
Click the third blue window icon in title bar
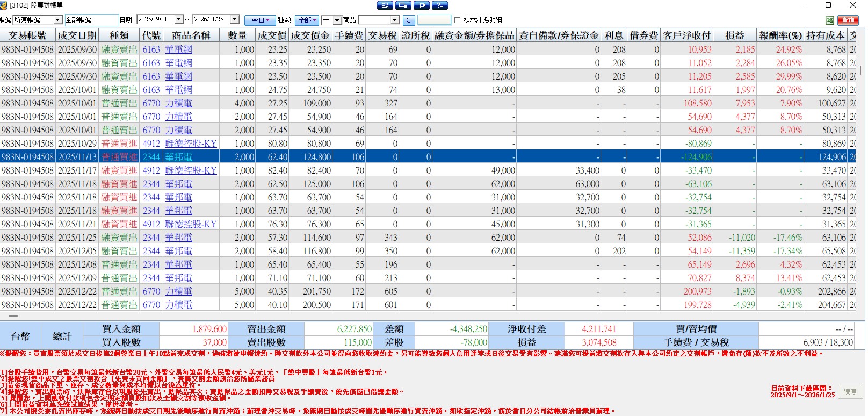[x=421, y=5]
